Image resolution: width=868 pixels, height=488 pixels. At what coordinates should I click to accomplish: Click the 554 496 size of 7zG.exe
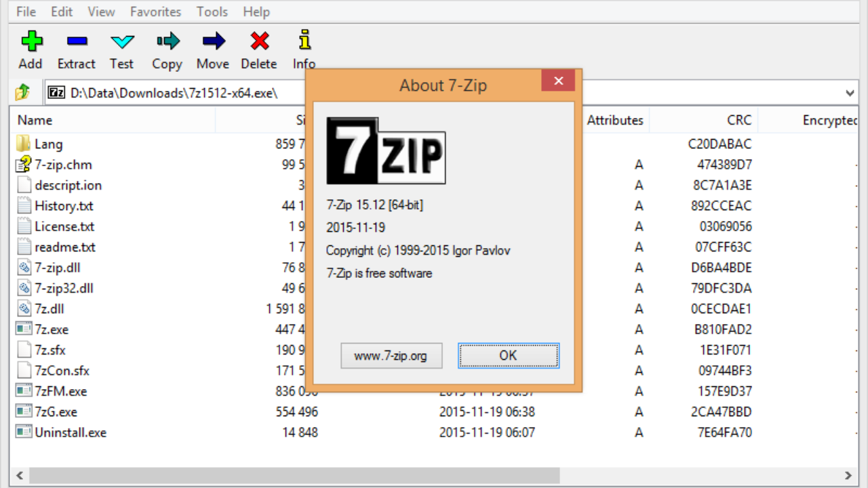(x=297, y=411)
